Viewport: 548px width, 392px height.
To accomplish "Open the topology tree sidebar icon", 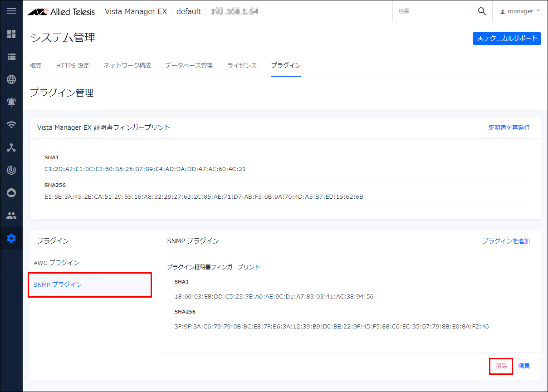I will tap(11, 147).
